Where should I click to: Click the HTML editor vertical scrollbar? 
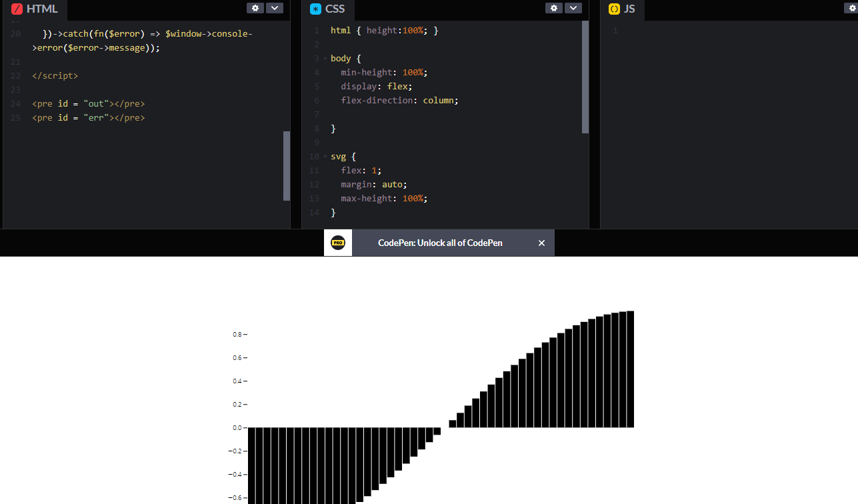click(x=287, y=165)
